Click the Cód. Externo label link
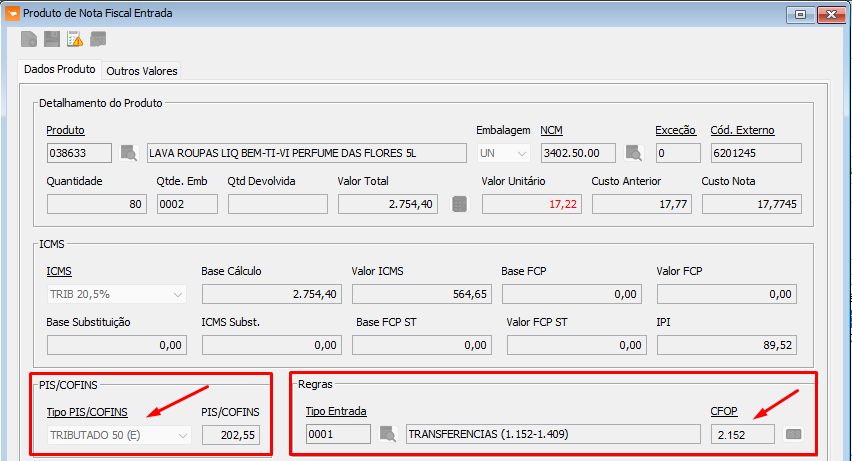This screenshot has height=461, width=852. click(x=742, y=130)
